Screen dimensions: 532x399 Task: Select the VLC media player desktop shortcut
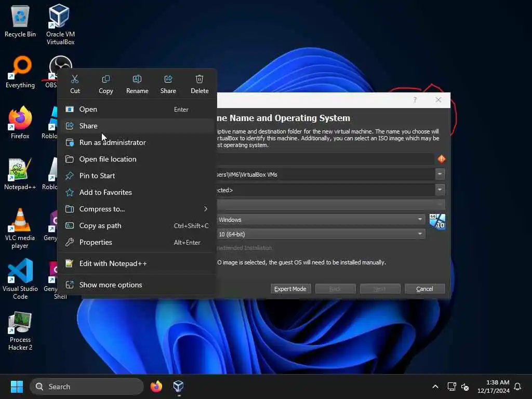tap(20, 229)
